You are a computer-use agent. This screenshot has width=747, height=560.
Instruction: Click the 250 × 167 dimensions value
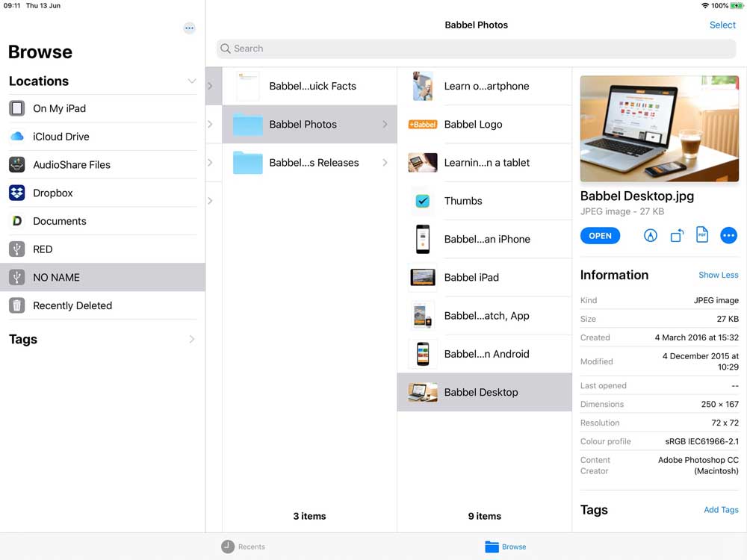click(x=720, y=404)
